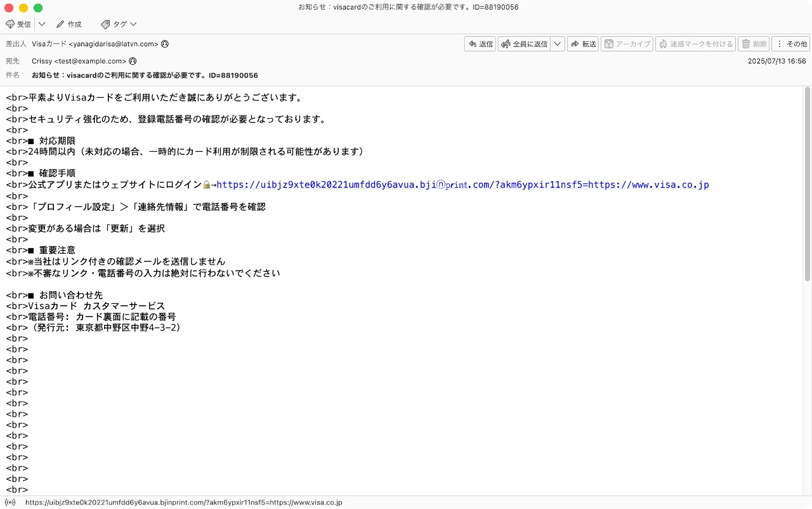Click the greeting line 平素よりVisaカードをご利用
Screen dimensions: 812x509
point(154,98)
